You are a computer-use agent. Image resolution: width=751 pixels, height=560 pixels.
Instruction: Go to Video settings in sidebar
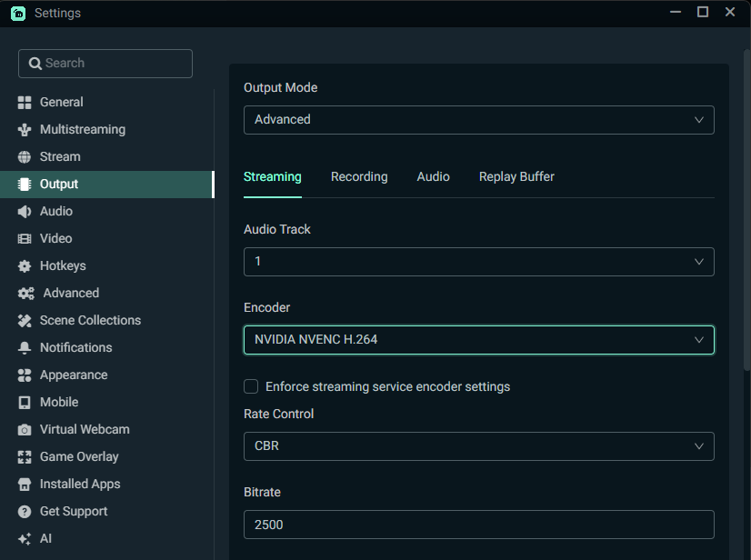pos(55,238)
